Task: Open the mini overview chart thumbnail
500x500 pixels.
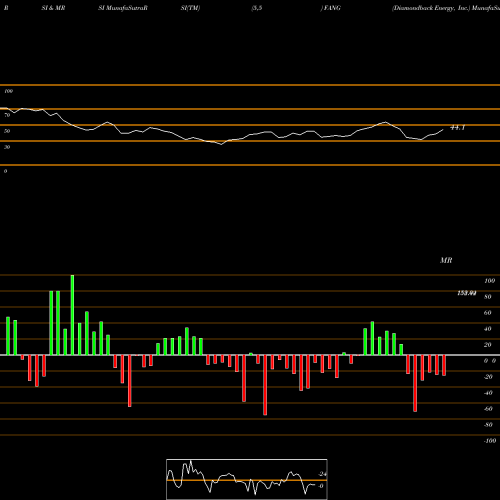Action: click(x=247, y=479)
